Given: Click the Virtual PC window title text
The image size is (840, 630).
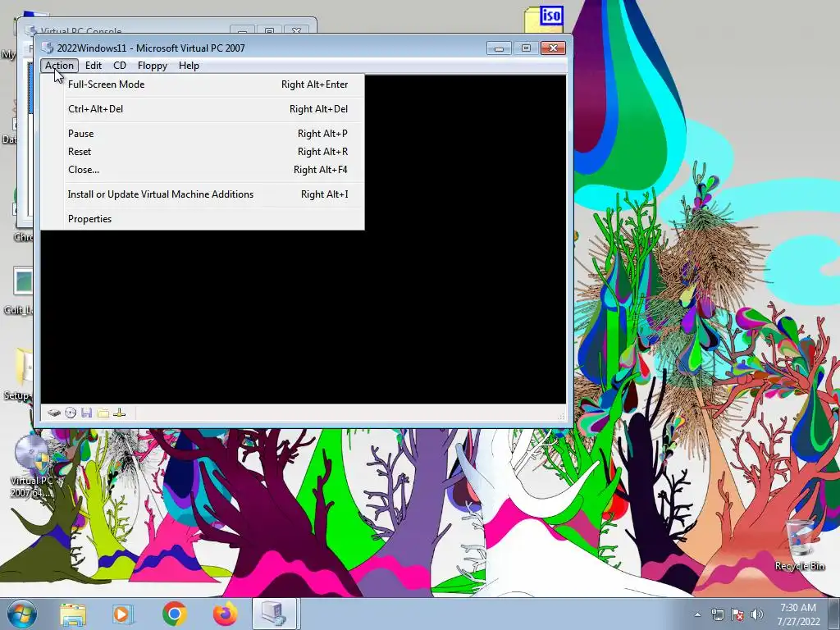Looking at the screenshot, I should tap(151, 48).
